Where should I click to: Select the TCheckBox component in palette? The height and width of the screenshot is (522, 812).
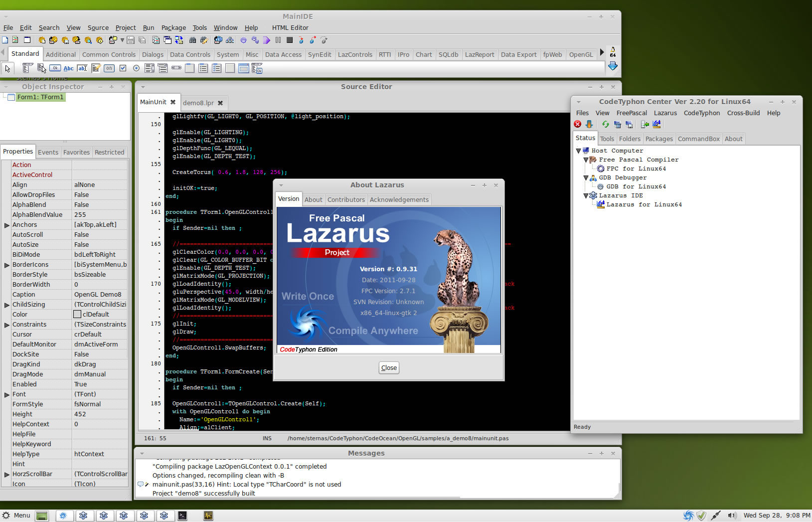coord(123,68)
